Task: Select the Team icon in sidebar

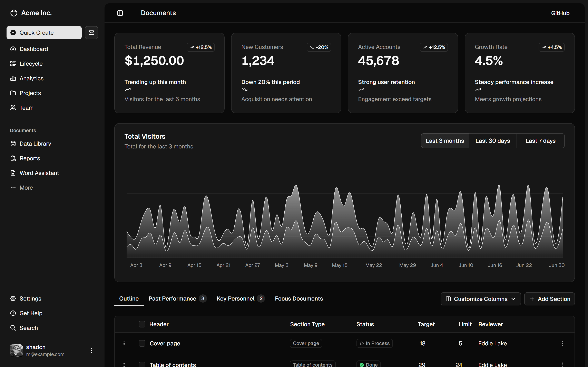Action: coord(13,107)
